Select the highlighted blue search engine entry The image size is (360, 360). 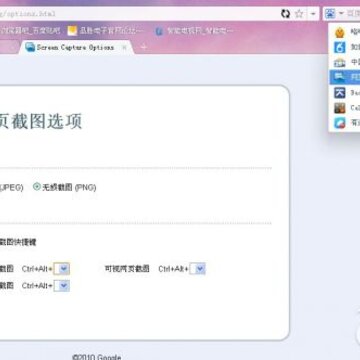(x=344, y=77)
